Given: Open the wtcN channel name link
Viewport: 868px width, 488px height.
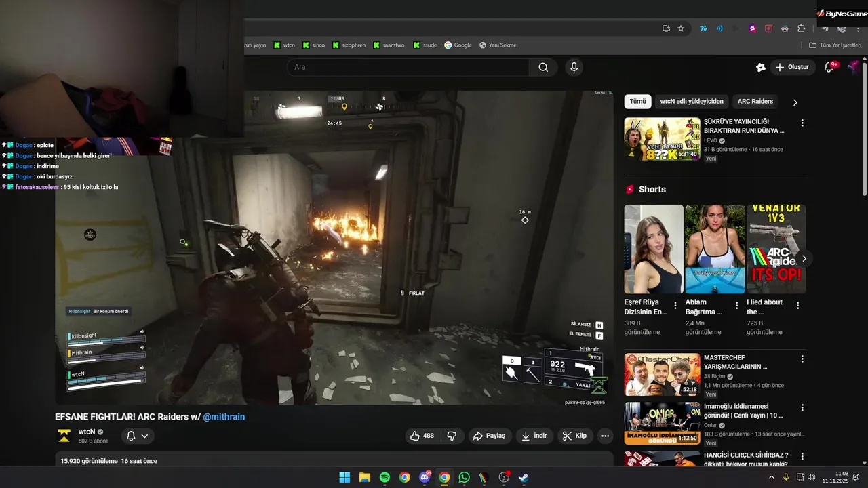Looking at the screenshot, I should pyautogui.click(x=87, y=432).
